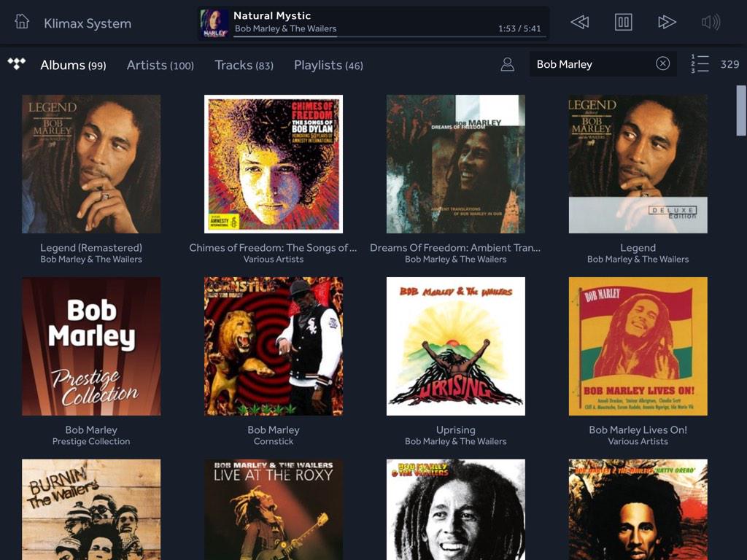Skip to the previous track

point(580,22)
